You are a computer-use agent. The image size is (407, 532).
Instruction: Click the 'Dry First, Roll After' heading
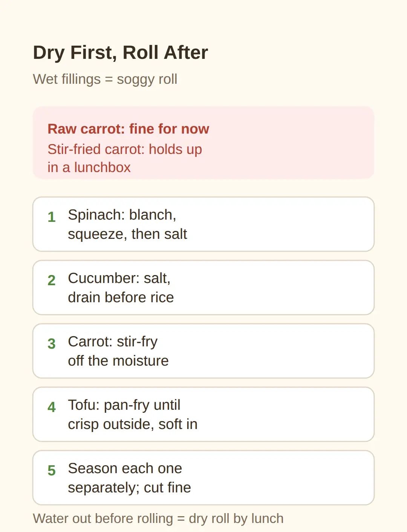[120, 52]
